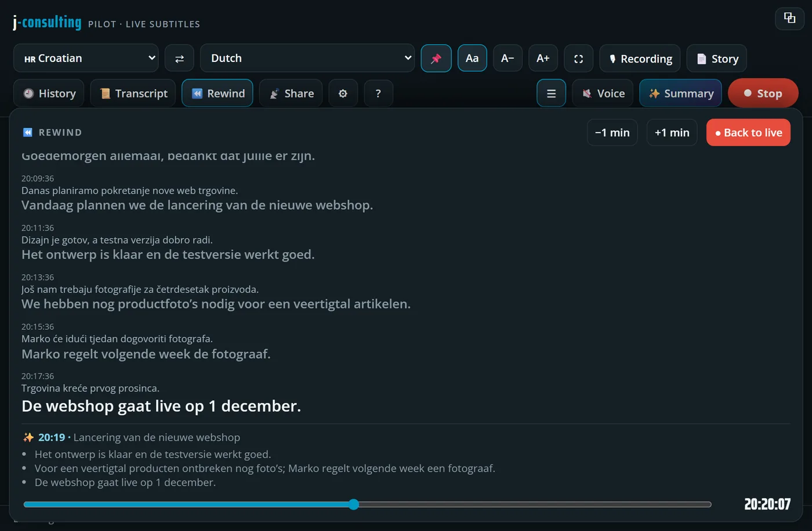Stop the live subtitles session
The height and width of the screenshot is (531, 812).
763,93
